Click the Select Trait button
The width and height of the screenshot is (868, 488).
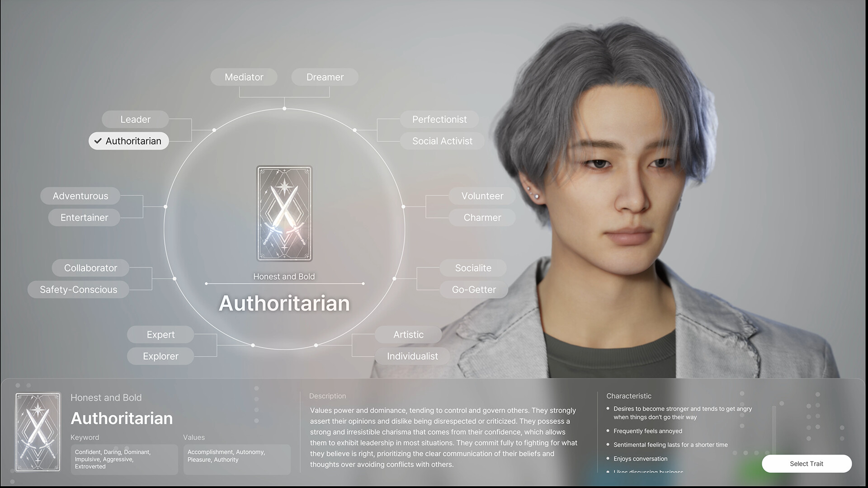(x=807, y=464)
